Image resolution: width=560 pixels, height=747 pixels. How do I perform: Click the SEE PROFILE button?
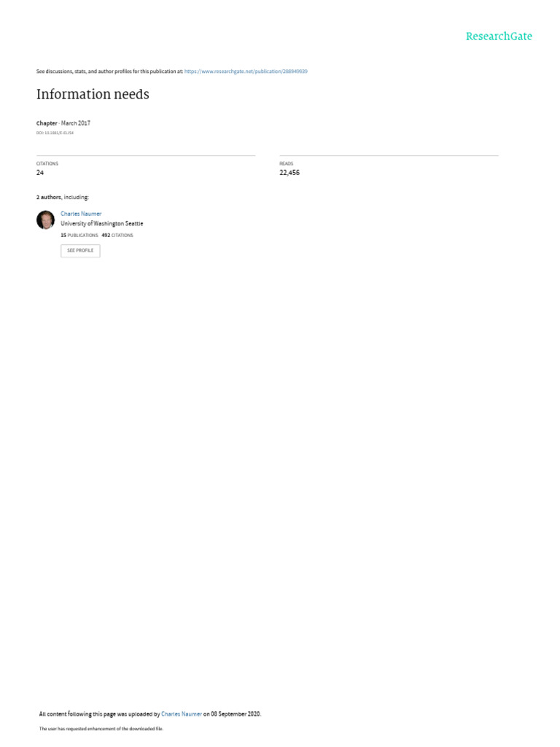[80, 251]
